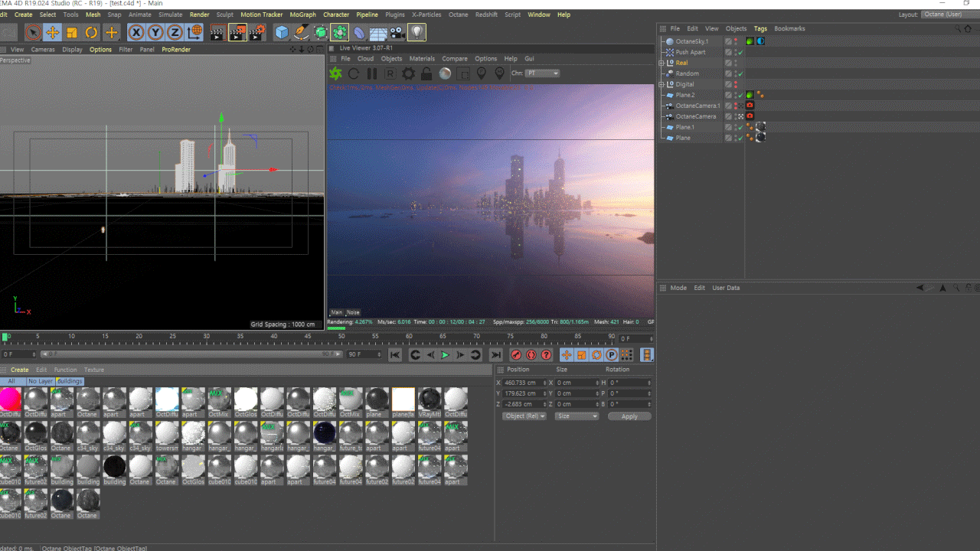980x551 pixels.
Task: Click the lock icon in Live Viewer
Action: coord(427,73)
